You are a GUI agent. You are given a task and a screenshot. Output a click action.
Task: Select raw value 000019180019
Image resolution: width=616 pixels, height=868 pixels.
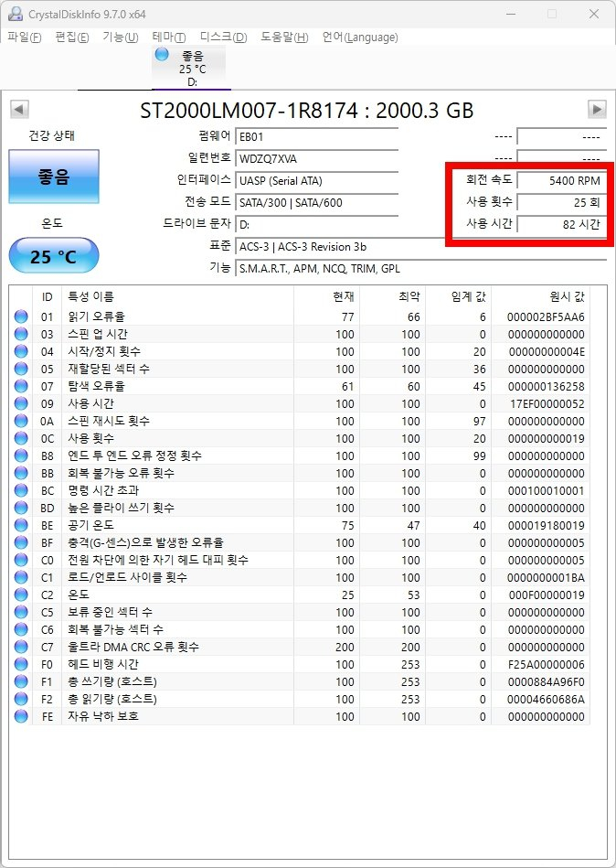coord(546,525)
